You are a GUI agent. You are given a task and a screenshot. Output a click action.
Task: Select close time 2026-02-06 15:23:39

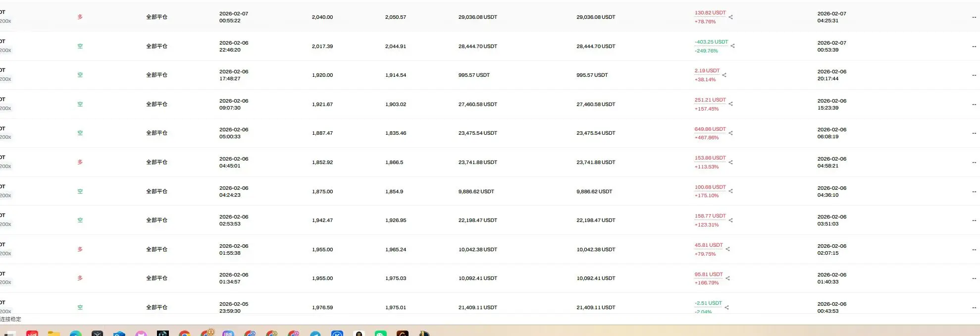click(x=832, y=105)
